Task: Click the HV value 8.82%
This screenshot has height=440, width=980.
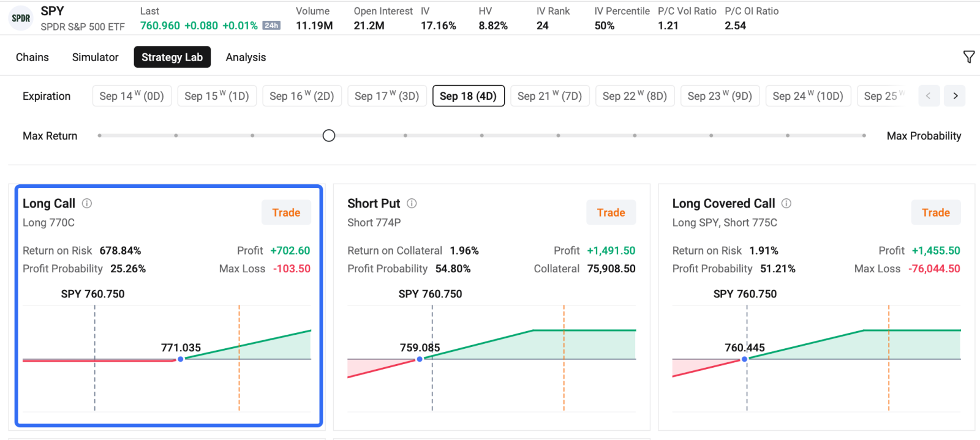Action: [x=493, y=26]
